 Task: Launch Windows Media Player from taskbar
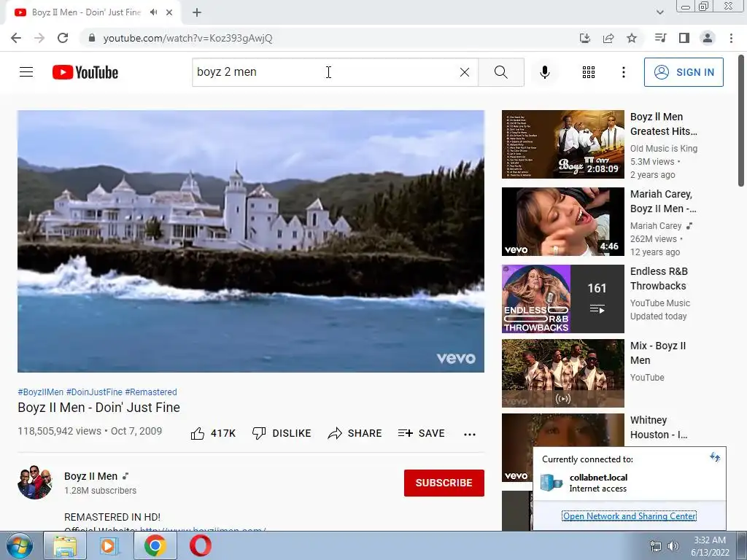109,545
